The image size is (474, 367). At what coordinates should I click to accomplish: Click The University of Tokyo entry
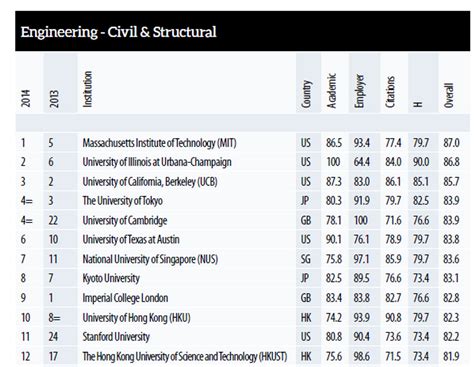(x=123, y=201)
